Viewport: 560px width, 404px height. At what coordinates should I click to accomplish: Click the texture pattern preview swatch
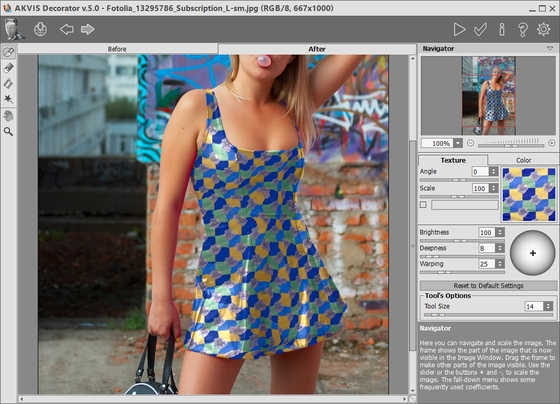529,194
